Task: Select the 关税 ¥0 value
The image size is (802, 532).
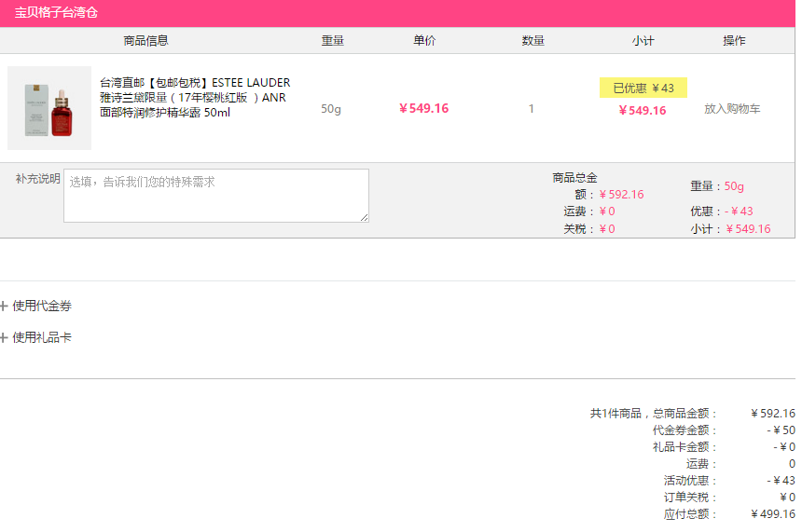Action: (607, 229)
